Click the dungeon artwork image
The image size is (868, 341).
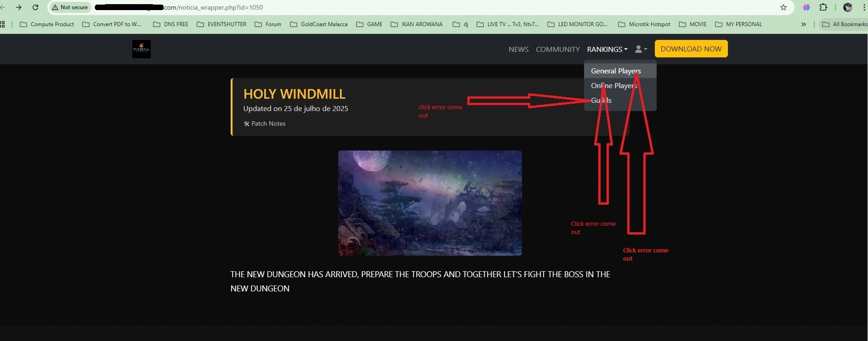point(430,203)
